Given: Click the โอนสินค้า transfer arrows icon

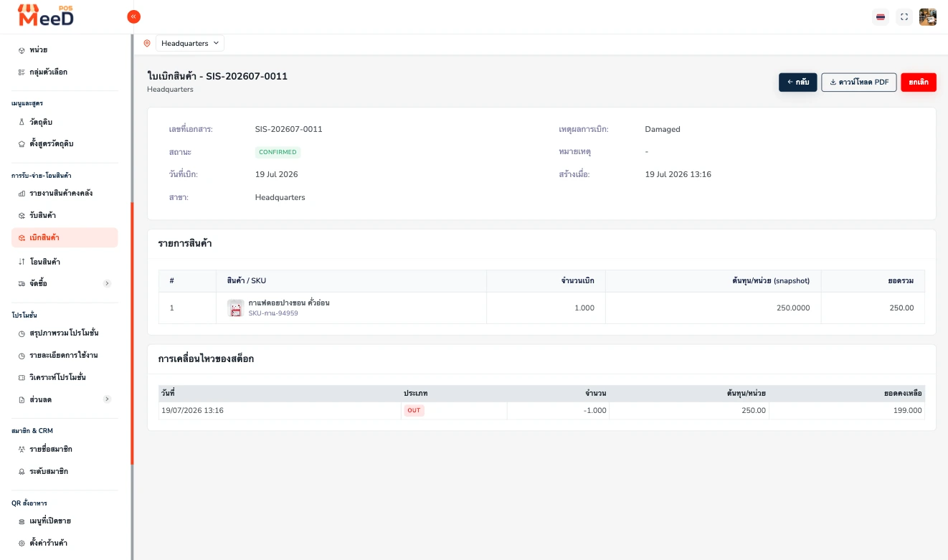Looking at the screenshot, I should click(x=22, y=262).
